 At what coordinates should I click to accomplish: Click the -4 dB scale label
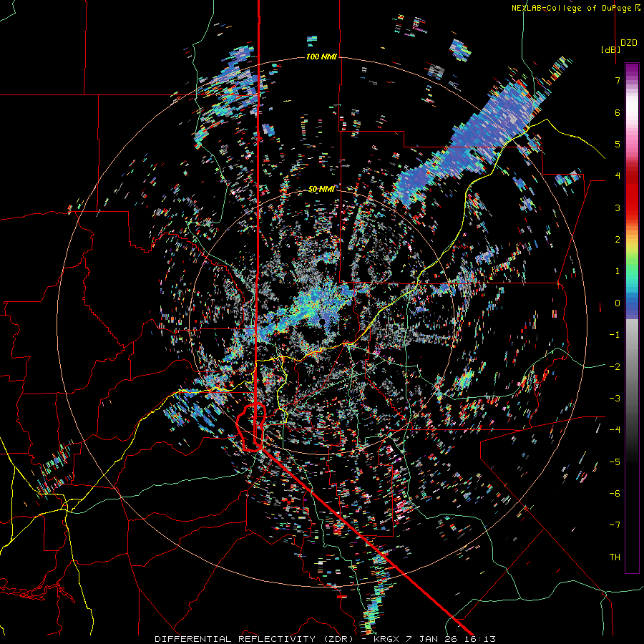pyautogui.click(x=615, y=430)
